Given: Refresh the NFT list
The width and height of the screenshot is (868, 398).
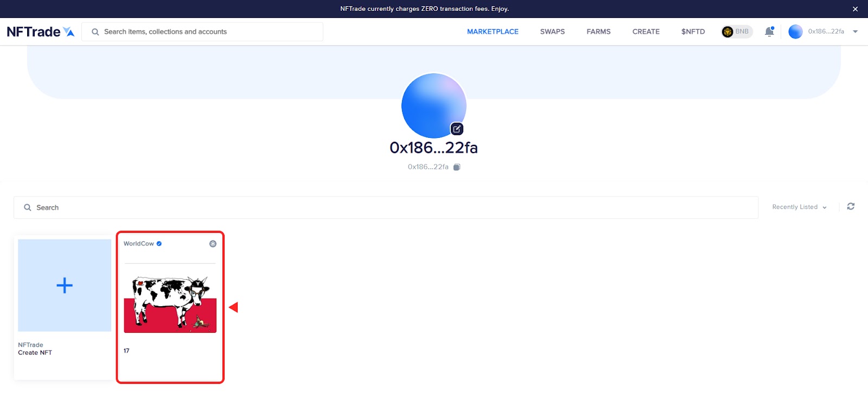Looking at the screenshot, I should pos(851,206).
